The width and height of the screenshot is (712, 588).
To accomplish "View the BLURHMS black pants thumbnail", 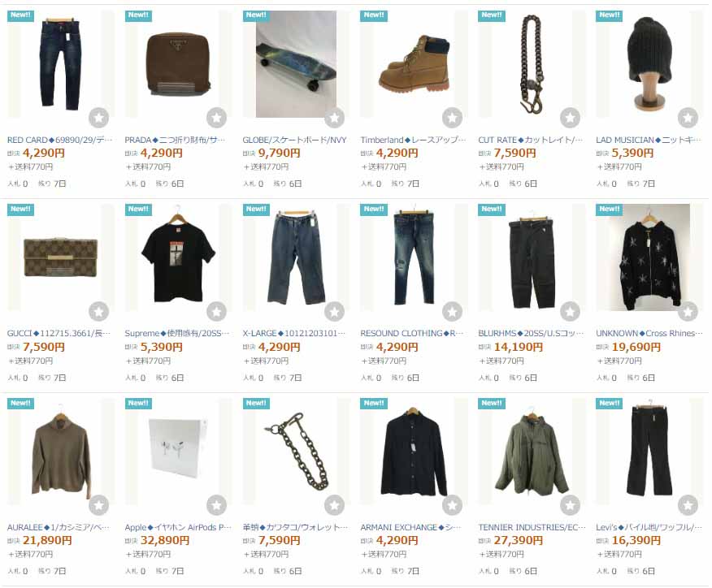I will tap(532, 257).
